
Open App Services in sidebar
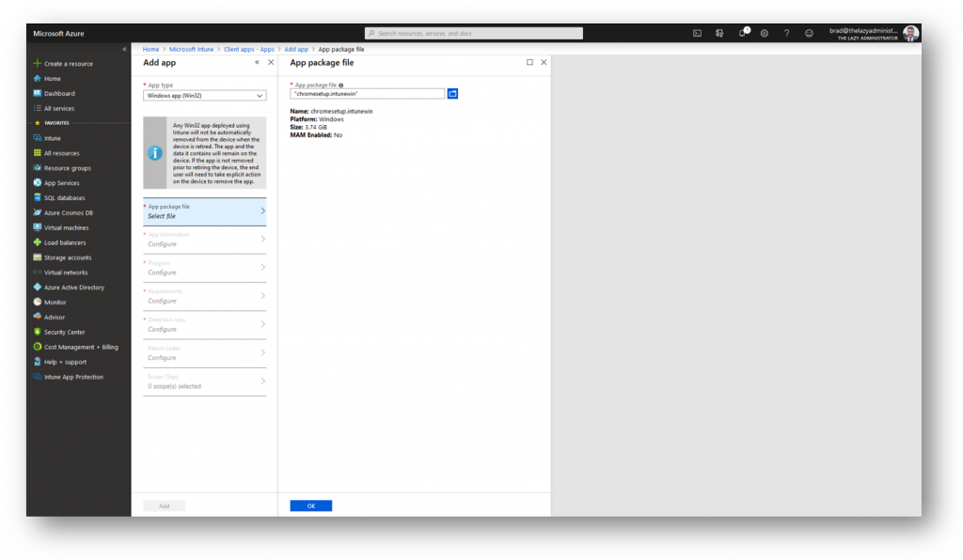55,183
